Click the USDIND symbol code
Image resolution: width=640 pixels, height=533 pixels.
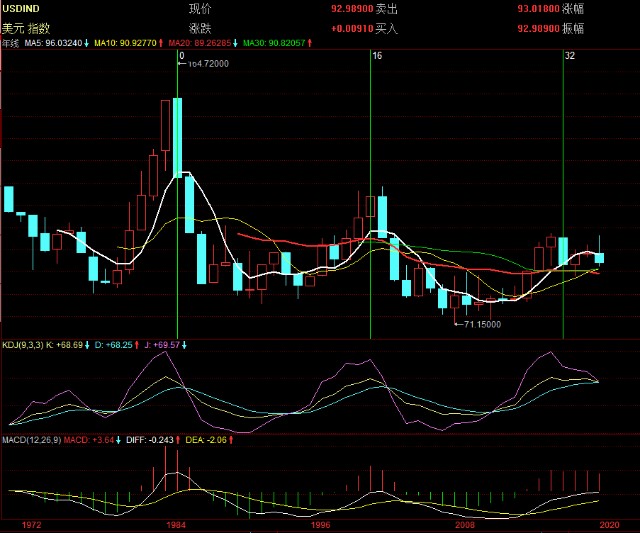pos(21,9)
